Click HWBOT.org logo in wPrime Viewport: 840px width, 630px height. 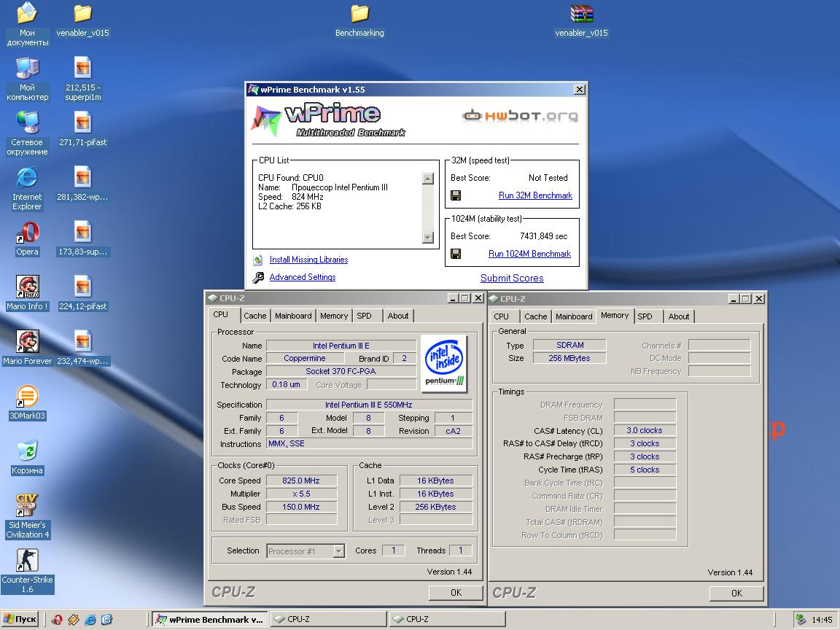click(520, 116)
